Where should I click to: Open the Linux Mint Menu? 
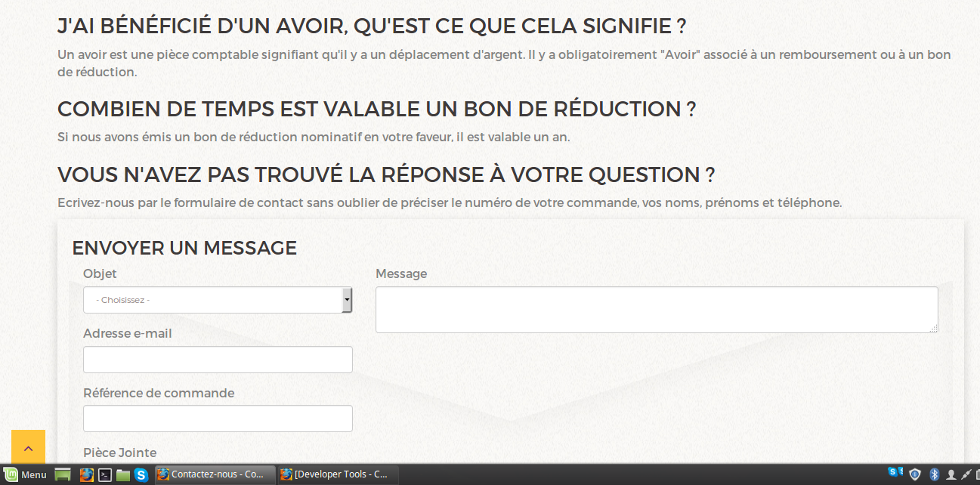tap(26, 475)
